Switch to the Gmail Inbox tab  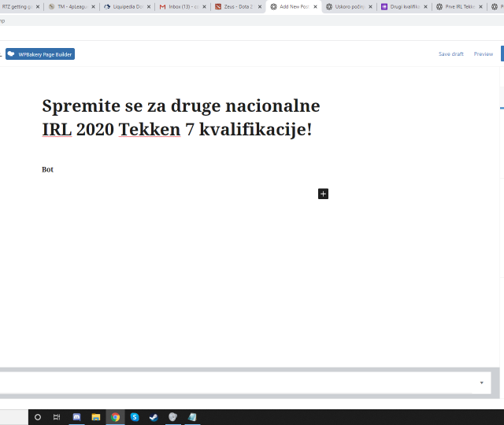[180, 6]
